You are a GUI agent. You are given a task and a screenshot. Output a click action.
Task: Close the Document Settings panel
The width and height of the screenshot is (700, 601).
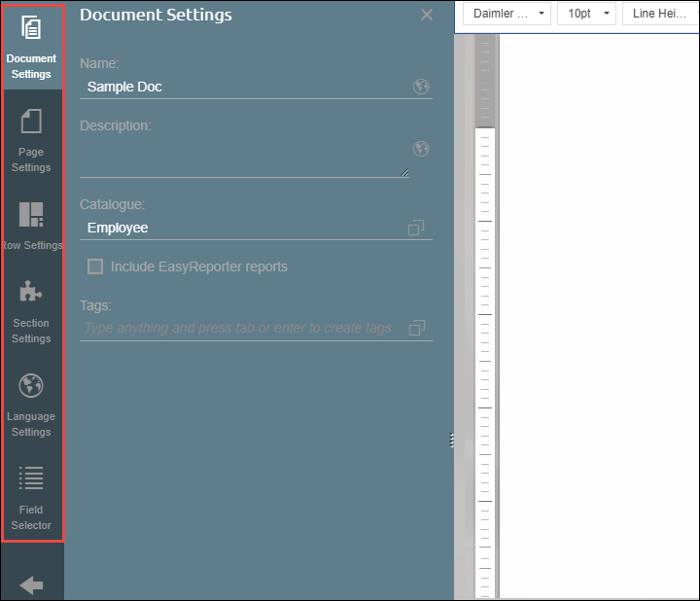[x=426, y=15]
